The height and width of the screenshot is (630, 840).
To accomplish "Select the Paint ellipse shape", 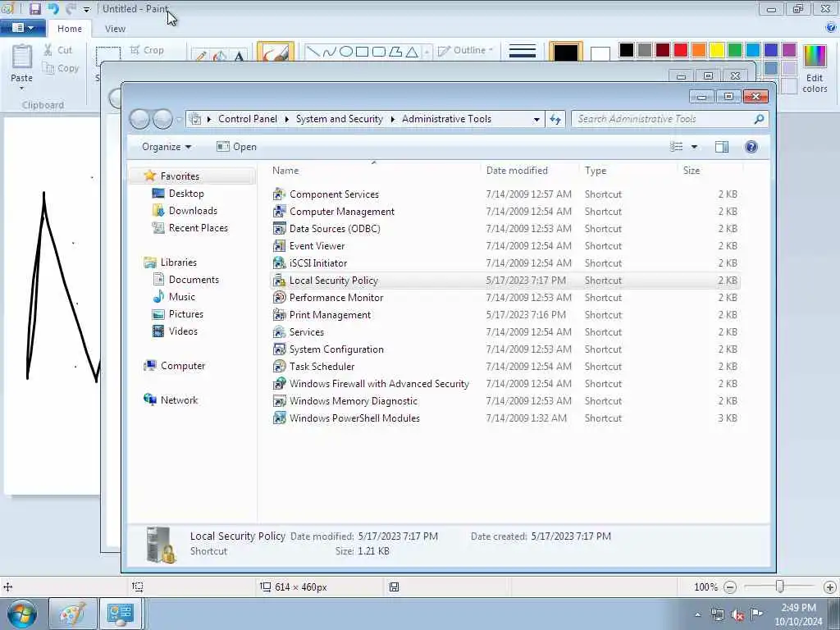I will [346, 52].
